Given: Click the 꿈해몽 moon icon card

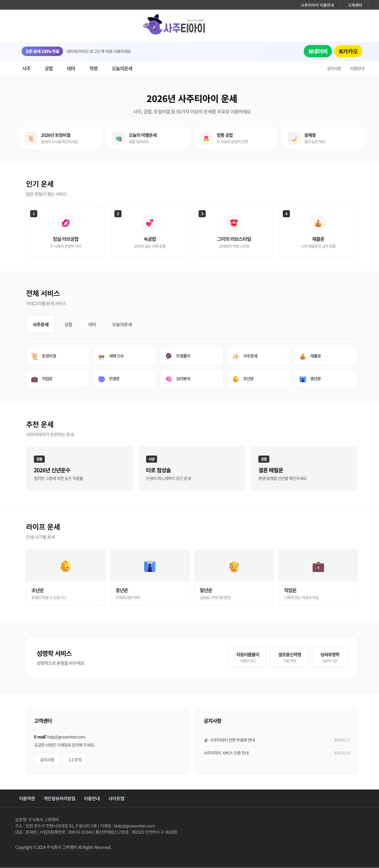Looking at the screenshot, I should (323, 138).
